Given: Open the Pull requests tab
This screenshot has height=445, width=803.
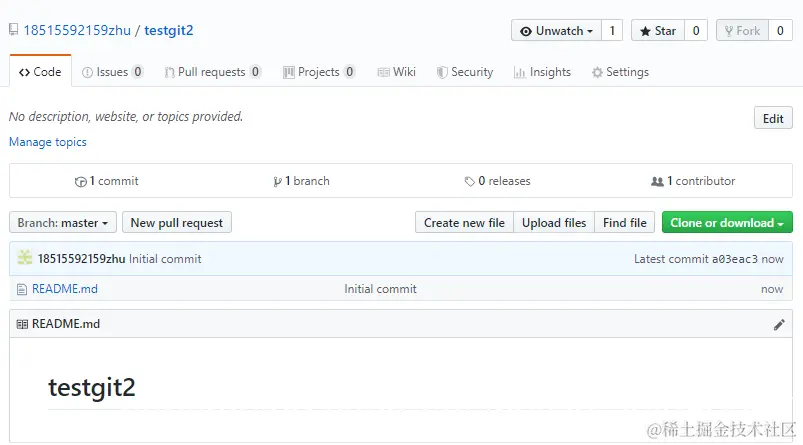Looking at the screenshot, I should pyautogui.click(x=212, y=72).
